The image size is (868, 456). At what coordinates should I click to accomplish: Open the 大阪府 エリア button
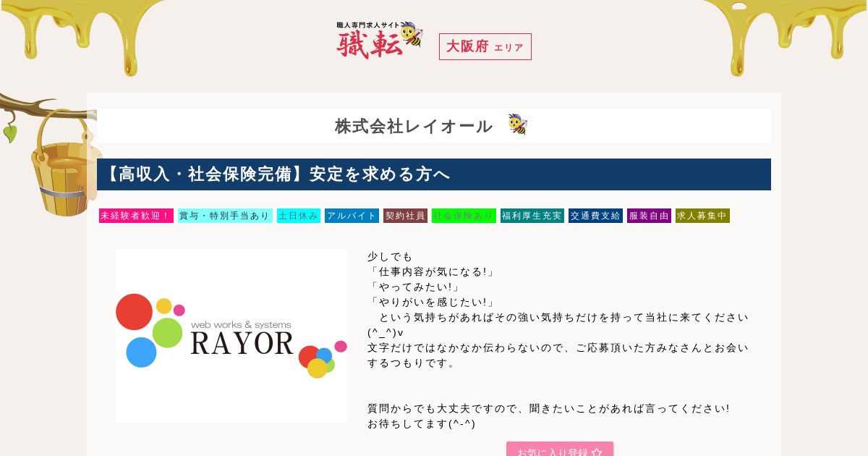click(x=485, y=46)
